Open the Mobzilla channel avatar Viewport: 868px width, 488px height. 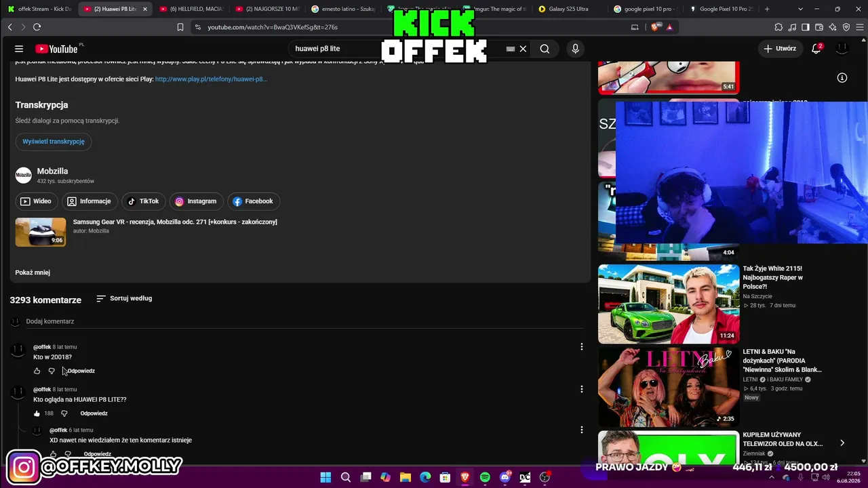click(24, 175)
